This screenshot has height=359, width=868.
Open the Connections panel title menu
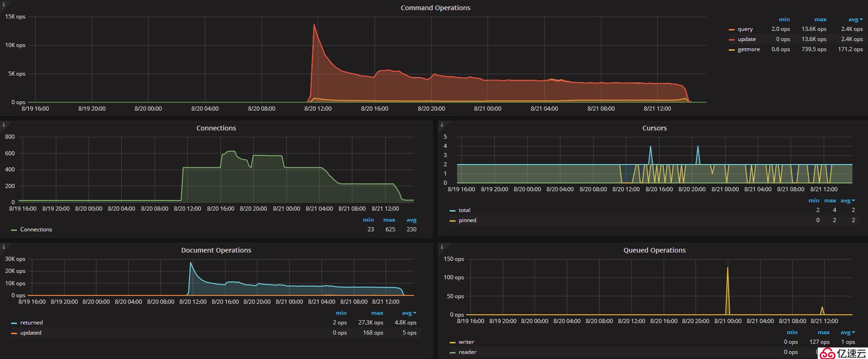pyautogui.click(x=216, y=128)
